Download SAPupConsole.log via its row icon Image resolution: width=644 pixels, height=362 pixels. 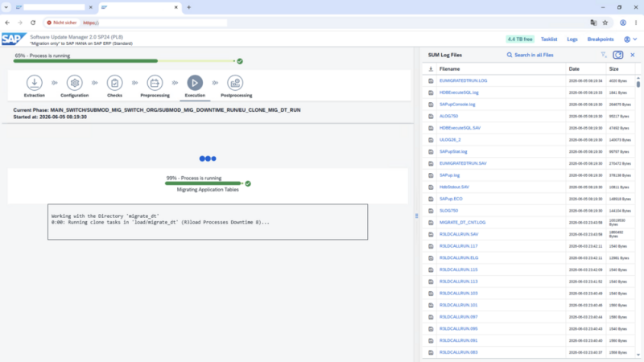431,105
